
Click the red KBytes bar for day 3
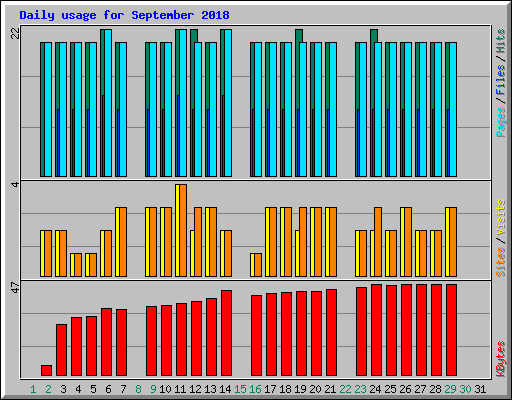pyautogui.click(x=61, y=350)
